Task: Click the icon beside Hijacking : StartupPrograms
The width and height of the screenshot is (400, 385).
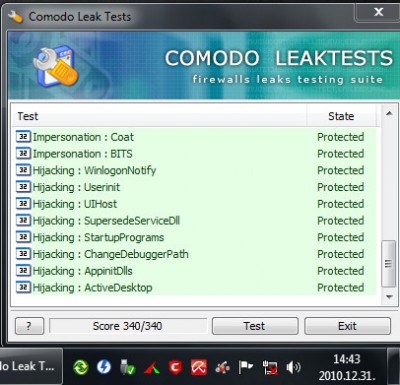Action: click(x=23, y=237)
